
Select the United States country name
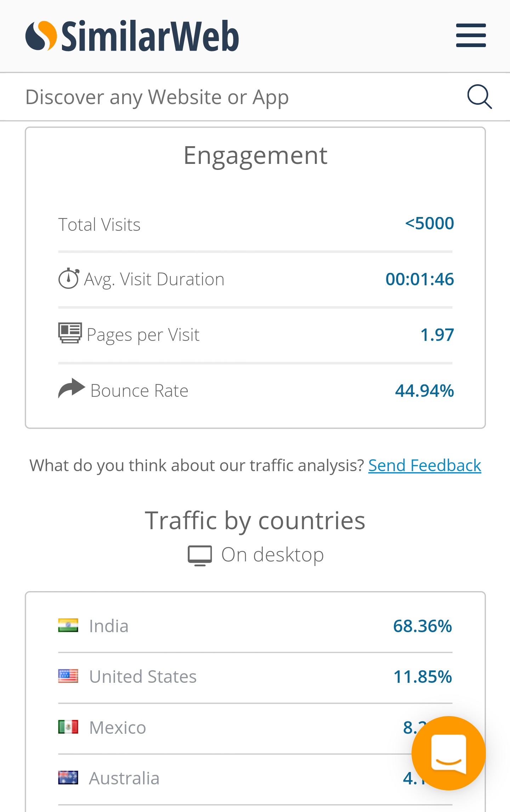tap(143, 676)
